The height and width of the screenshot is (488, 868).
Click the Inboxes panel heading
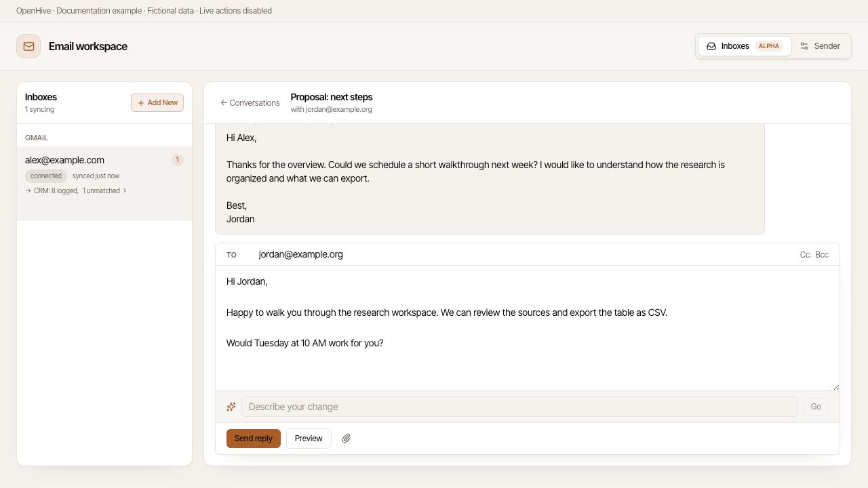point(41,97)
